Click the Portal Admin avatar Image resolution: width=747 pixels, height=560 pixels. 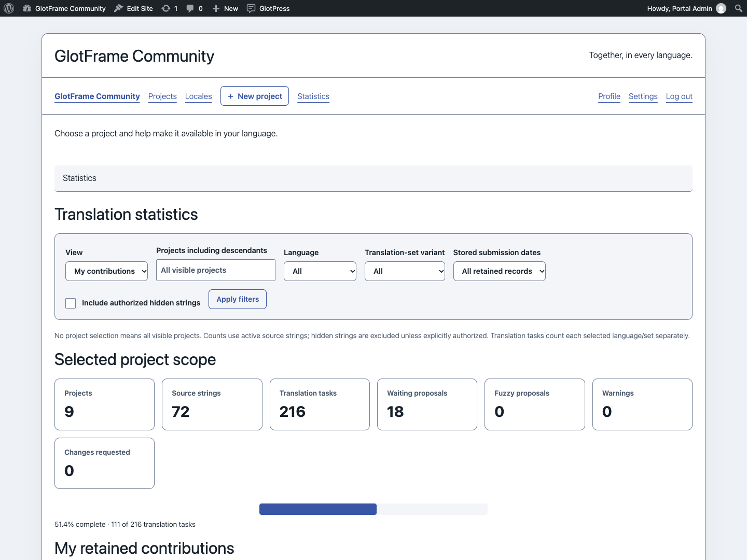[x=721, y=8]
